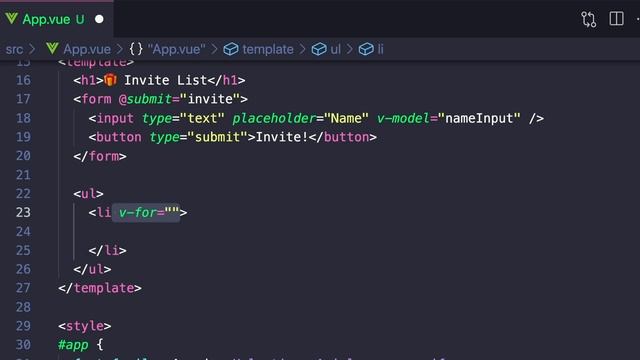Viewport: 640px width, 360px height.
Task: Click the cube icon beside the ul breadcrumb
Action: coord(319,49)
